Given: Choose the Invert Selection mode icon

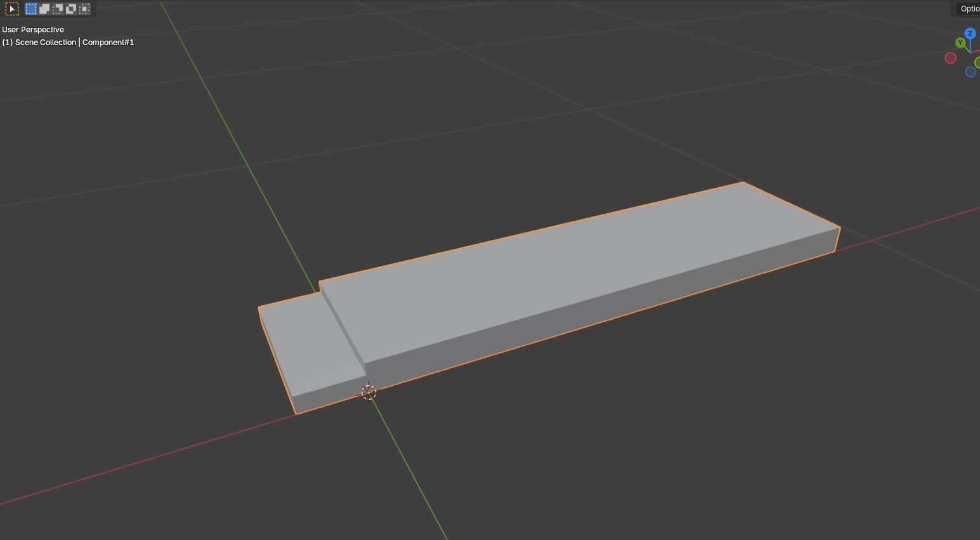Looking at the screenshot, I should coord(71,9).
